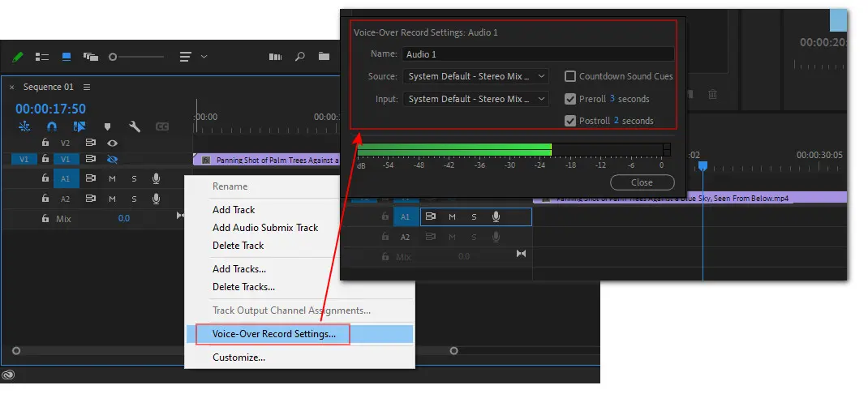This screenshot has width=868, height=411.
Task: Switch project panel to Icon View
Action: coord(67,57)
